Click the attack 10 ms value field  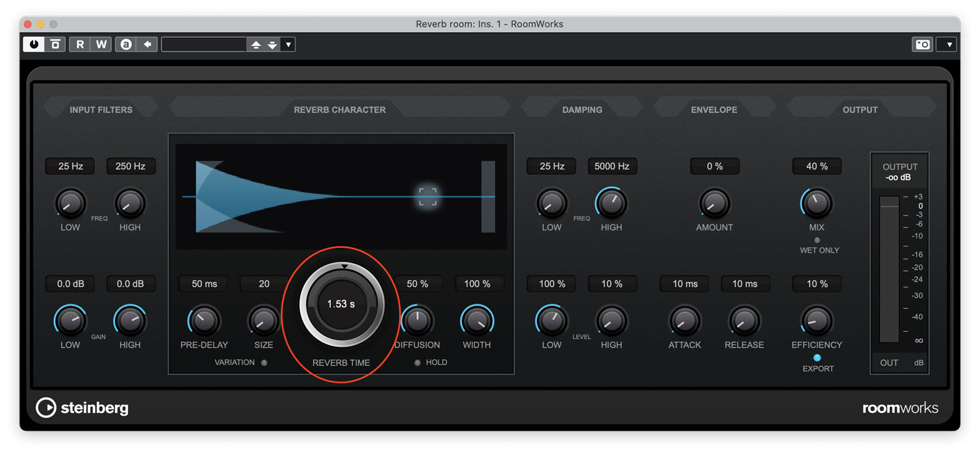pos(685,284)
